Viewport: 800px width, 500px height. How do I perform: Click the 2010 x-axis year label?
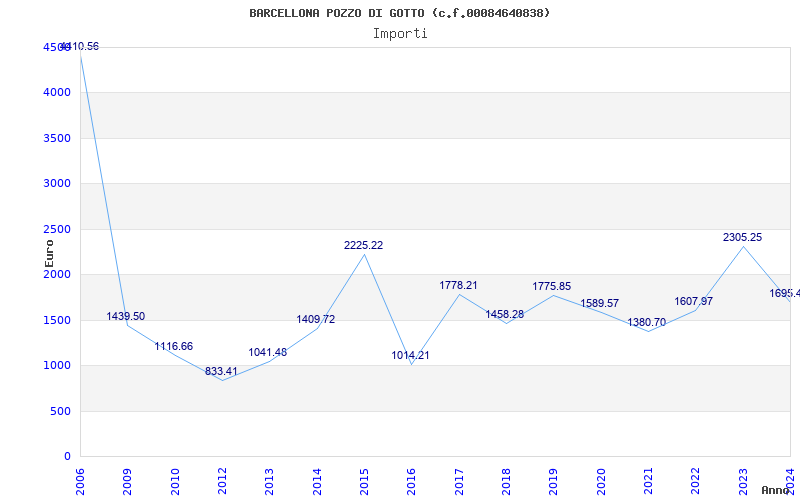[175, 481]
